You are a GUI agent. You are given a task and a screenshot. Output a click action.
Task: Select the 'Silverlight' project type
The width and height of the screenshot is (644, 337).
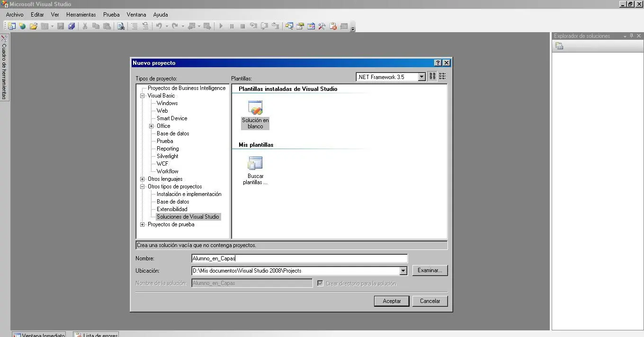click(x=168, y=156)
